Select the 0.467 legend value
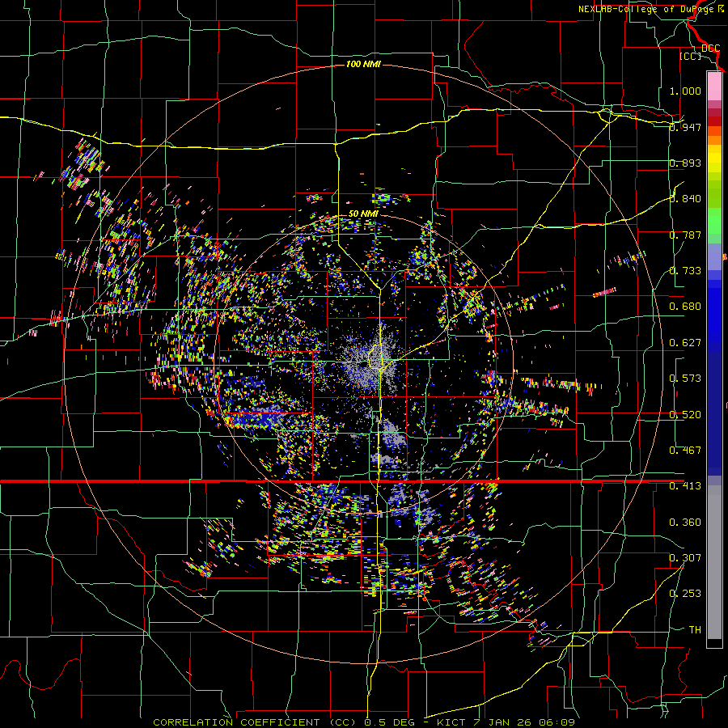Image resolution: width=728 pixels, height=728 pixels. (685, 451)
